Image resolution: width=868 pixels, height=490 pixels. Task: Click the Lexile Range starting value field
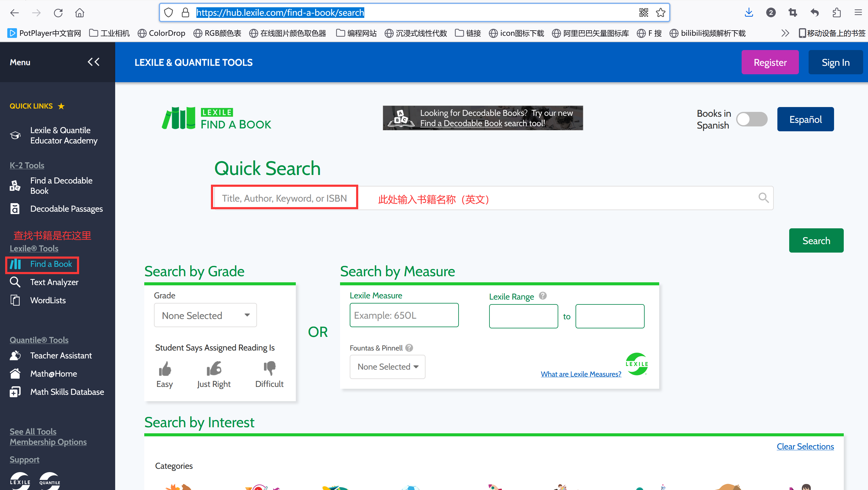(x=523, y=316)
